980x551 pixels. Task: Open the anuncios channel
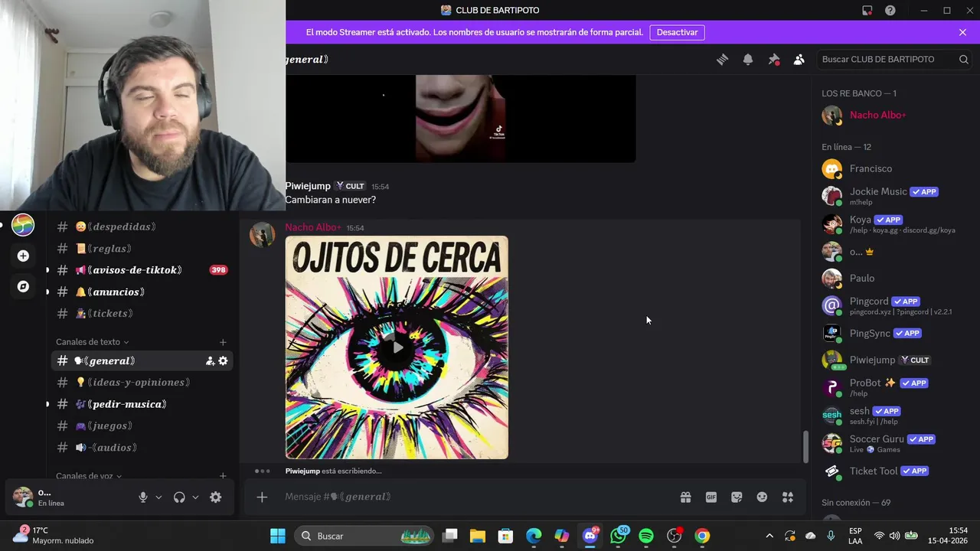[142, 292]
